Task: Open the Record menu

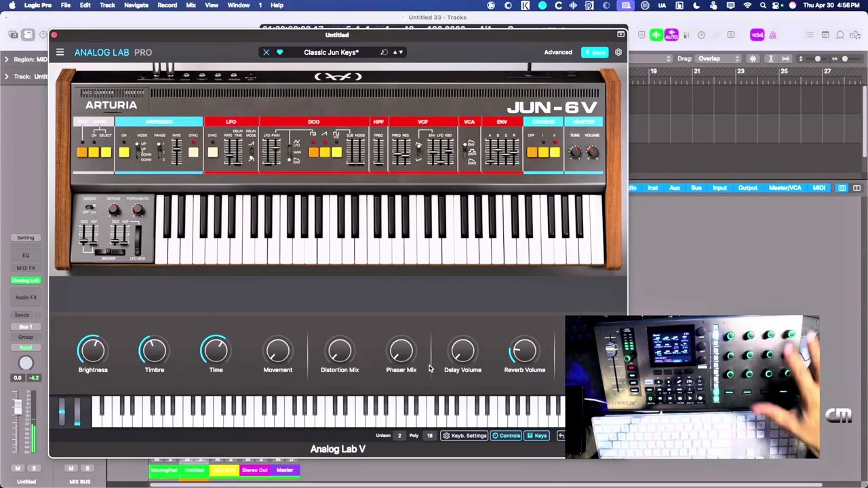Action: click(x=167, y=5)
